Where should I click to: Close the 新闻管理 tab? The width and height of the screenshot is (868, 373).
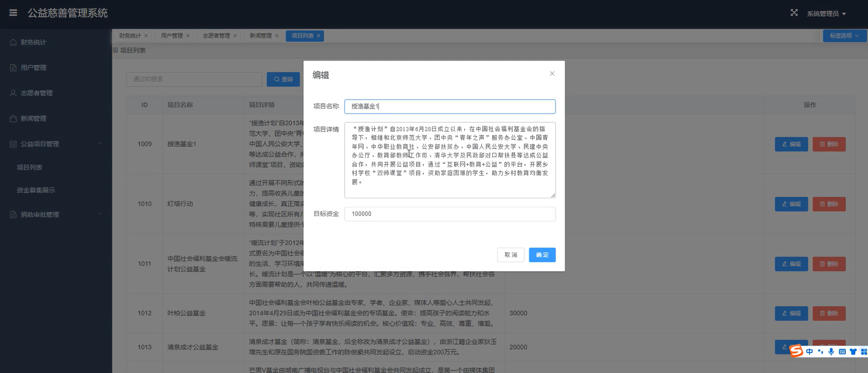(276, 36)
